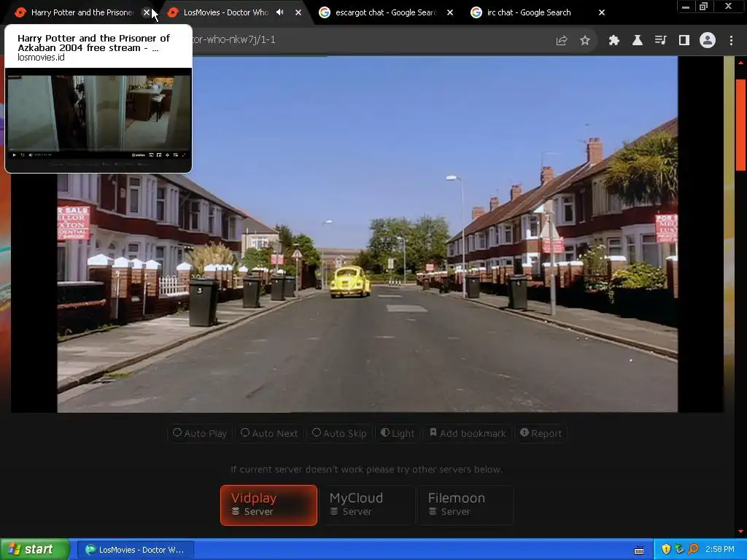The image size is (747, 560).
Task: Open the media controls music-list icon
Action: [x=660, y=41]
